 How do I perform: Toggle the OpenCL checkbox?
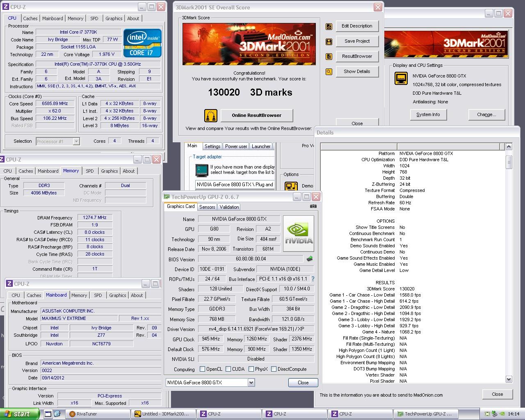[x=202, y=369]
